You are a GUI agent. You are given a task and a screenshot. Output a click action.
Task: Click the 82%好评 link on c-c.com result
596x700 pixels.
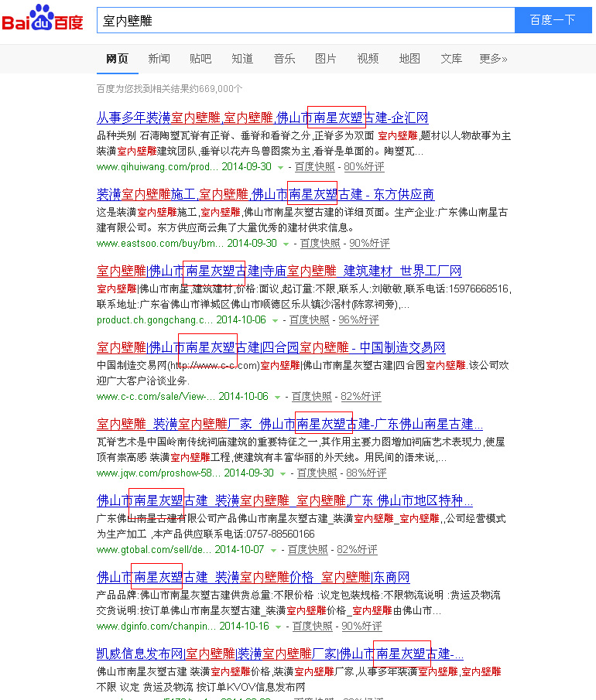[361, 397]
